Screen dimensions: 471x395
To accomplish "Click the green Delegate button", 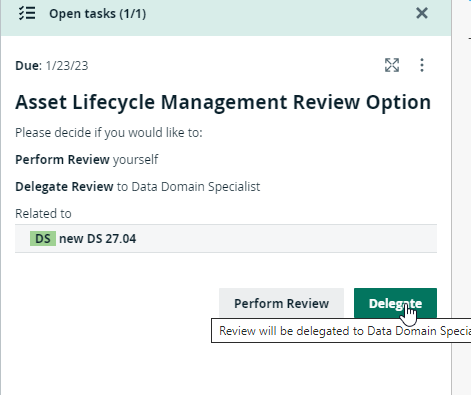I will point(395,303).
